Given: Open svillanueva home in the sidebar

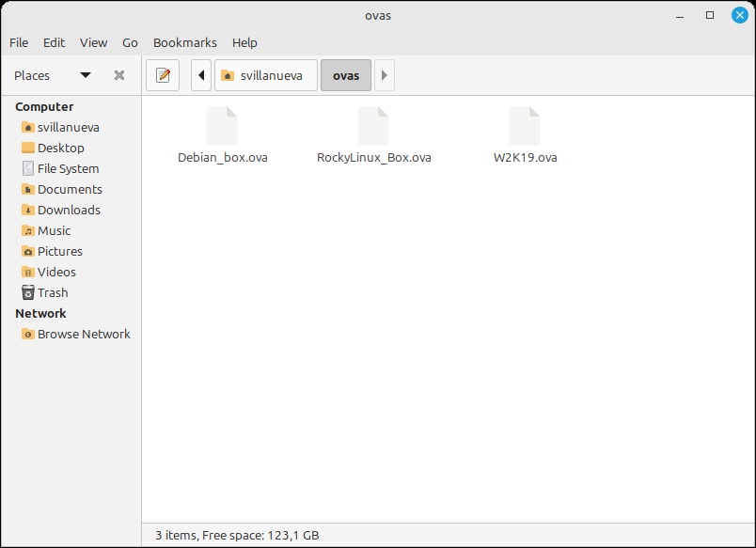Looking at the screenshot, I should 61,127.
